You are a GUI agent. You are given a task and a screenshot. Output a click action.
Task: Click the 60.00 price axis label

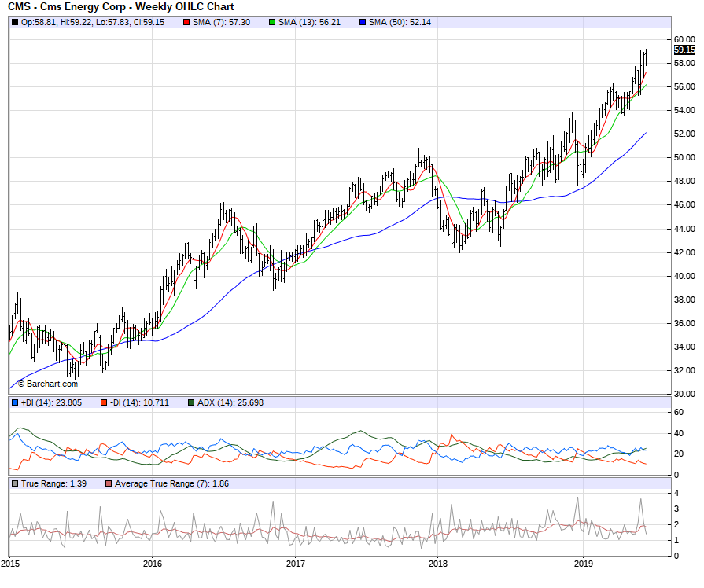[684, 39]
